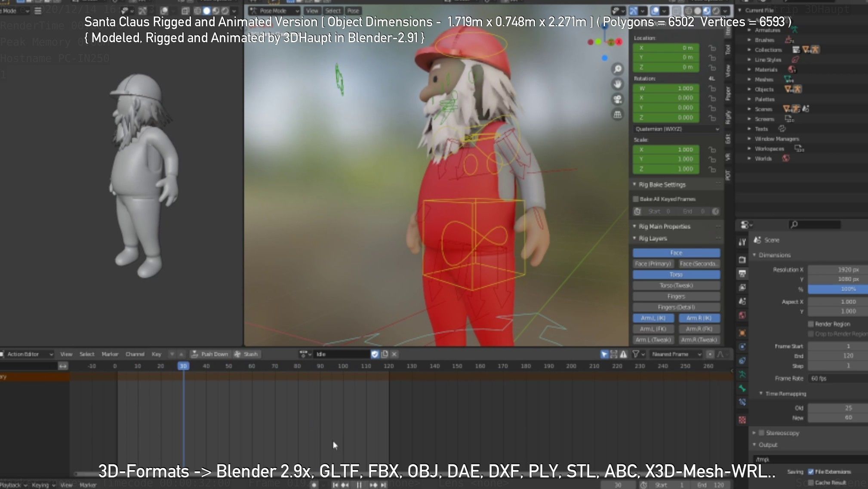Click the filter funnel icon in Action Editor
The width and height of the screenshot is (868, 489).
[x=636, y=354]
